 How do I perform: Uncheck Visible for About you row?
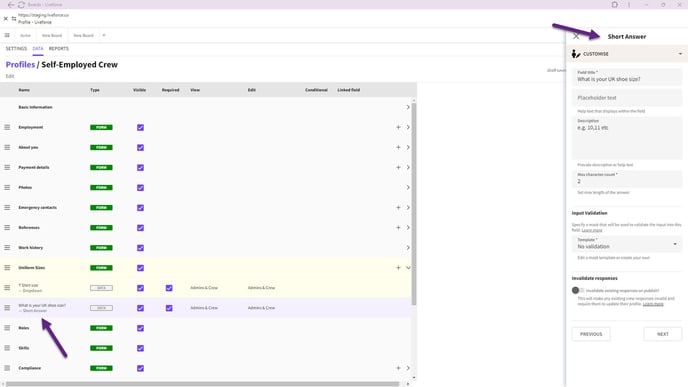click(x=140, y=148)
